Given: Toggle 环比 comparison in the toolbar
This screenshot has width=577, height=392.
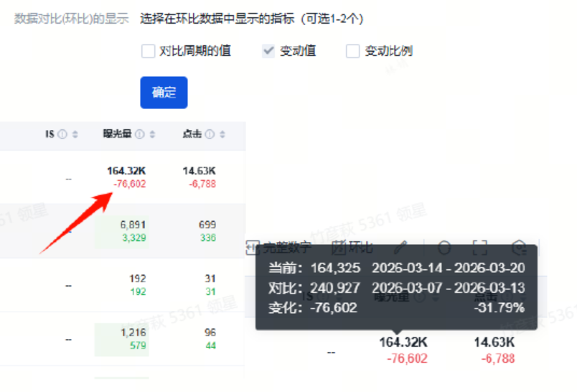Looking at the screenshot, I should coord(352,248).
